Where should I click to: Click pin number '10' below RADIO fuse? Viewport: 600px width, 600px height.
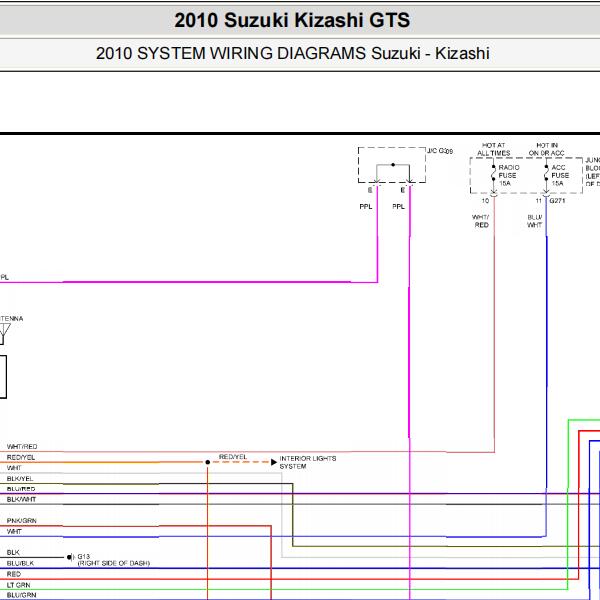(485, 201)
